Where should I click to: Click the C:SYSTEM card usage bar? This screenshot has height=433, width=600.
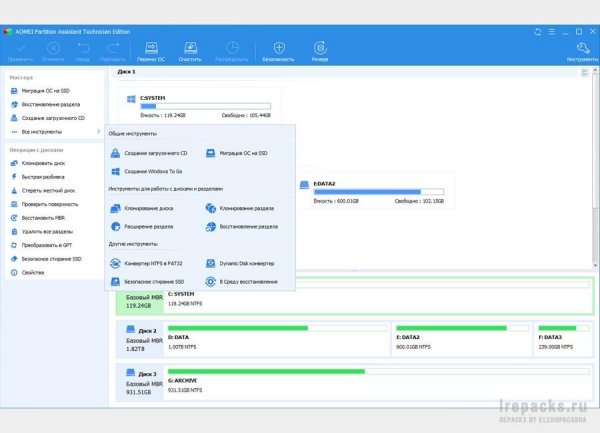(206, 106)
